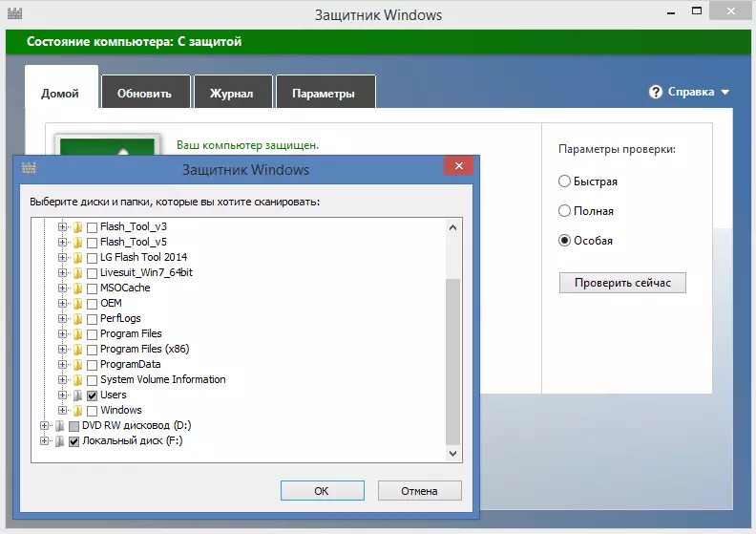Expand the ProgramData folder node
Viewport: 756px width, 534px height.
[62, 364]
